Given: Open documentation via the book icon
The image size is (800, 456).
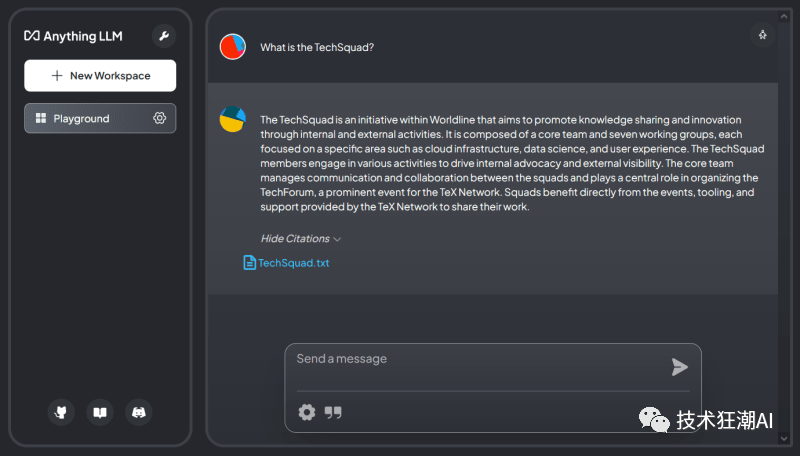Looking at the screenshot, I should [100, 412].
